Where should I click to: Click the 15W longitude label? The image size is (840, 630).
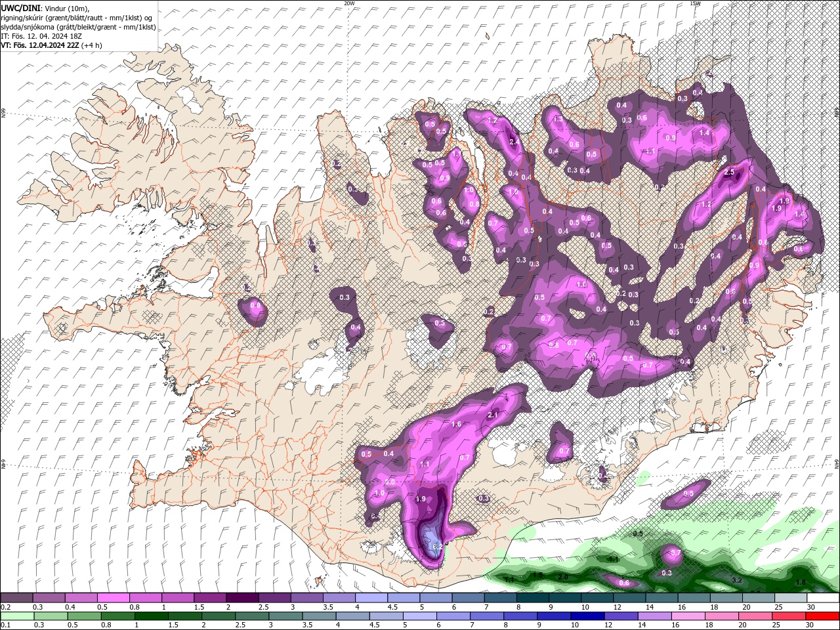[x=695, y=3]
